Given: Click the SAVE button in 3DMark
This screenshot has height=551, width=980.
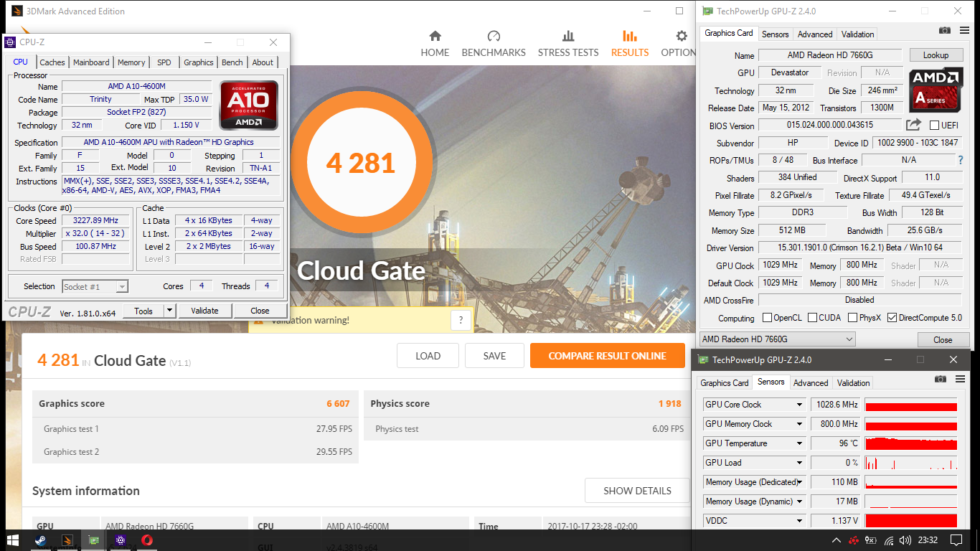Looking at the screenshot, I should [494, 356].
